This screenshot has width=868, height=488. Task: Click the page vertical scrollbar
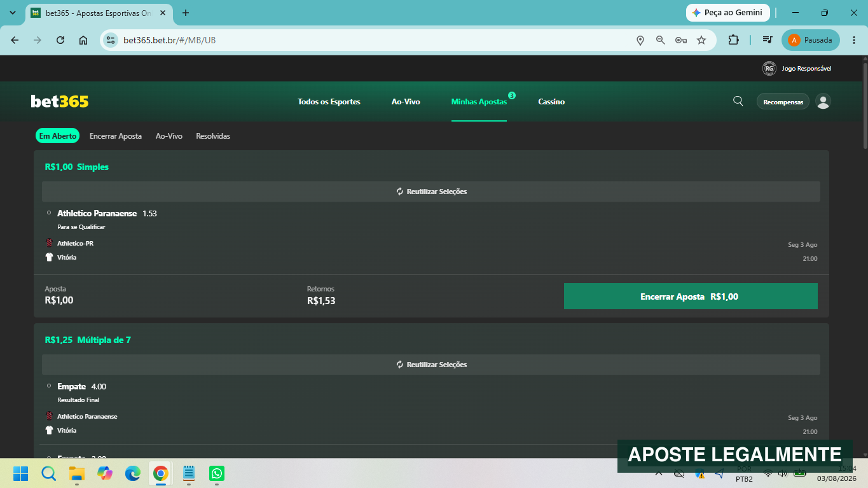click(864, 105)
